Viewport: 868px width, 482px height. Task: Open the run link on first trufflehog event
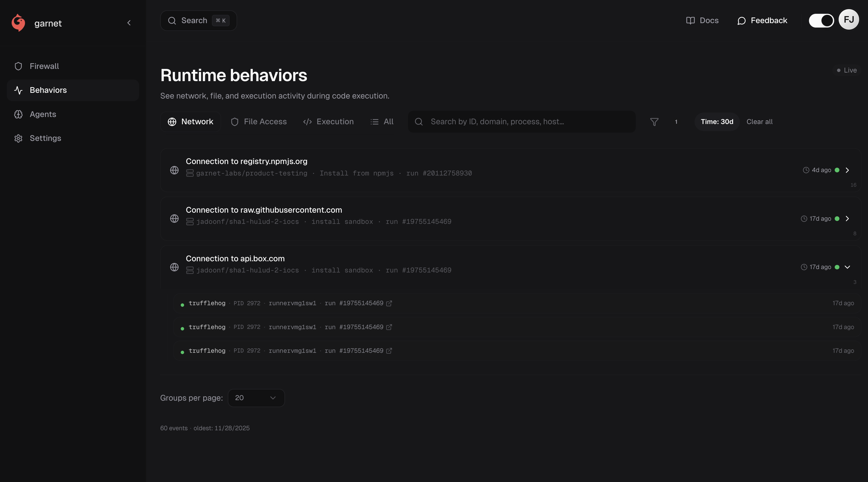tap(389, 303)
